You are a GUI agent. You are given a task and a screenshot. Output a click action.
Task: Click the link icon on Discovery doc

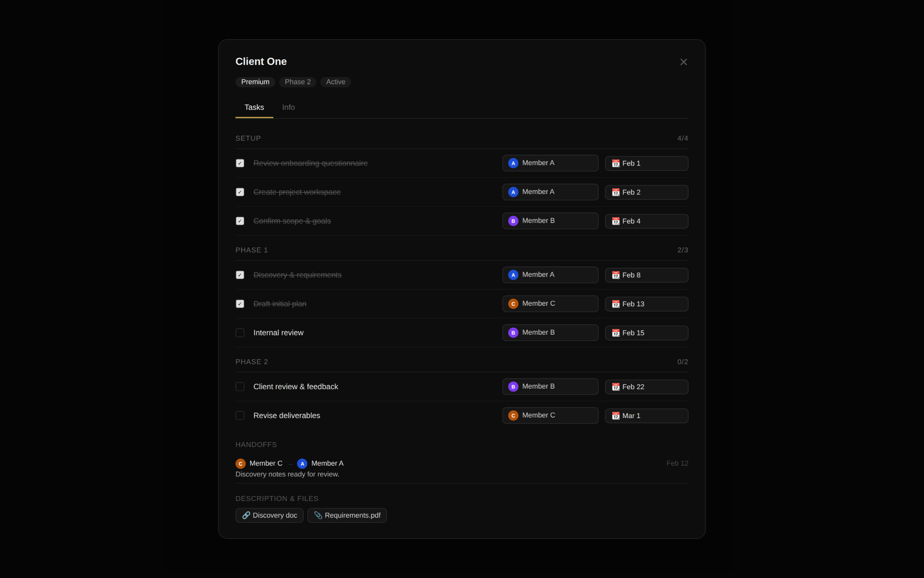pyautogui.click(x=246, y=515)
